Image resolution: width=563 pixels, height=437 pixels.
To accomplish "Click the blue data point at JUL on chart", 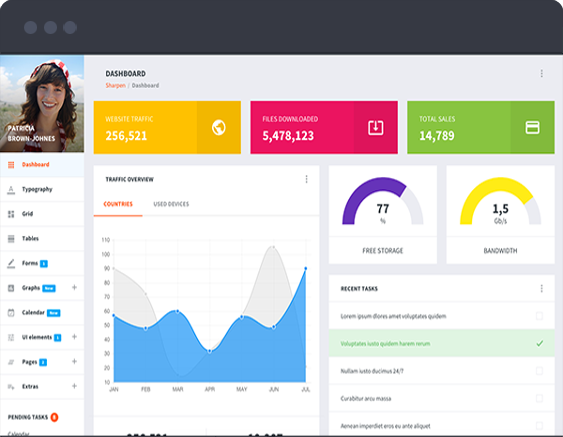I will click(306, 268).
